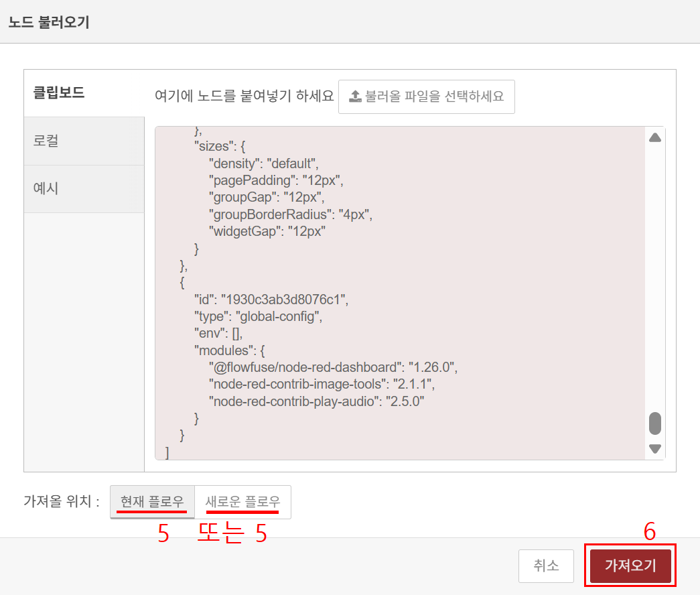Viewport: 700px width, 595px height.
Task: Click the @flowfuse/node-red-dashboard line in the JSON
Action: click(332, 367)
